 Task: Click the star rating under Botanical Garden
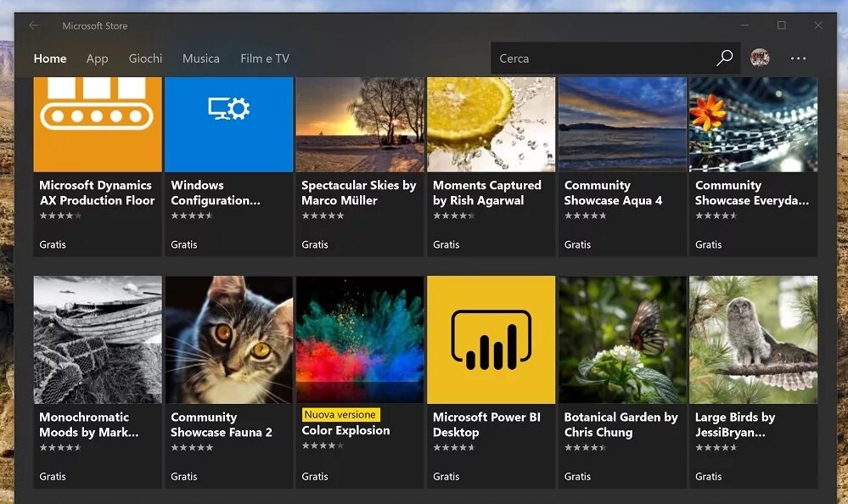[x=585, y=448]
